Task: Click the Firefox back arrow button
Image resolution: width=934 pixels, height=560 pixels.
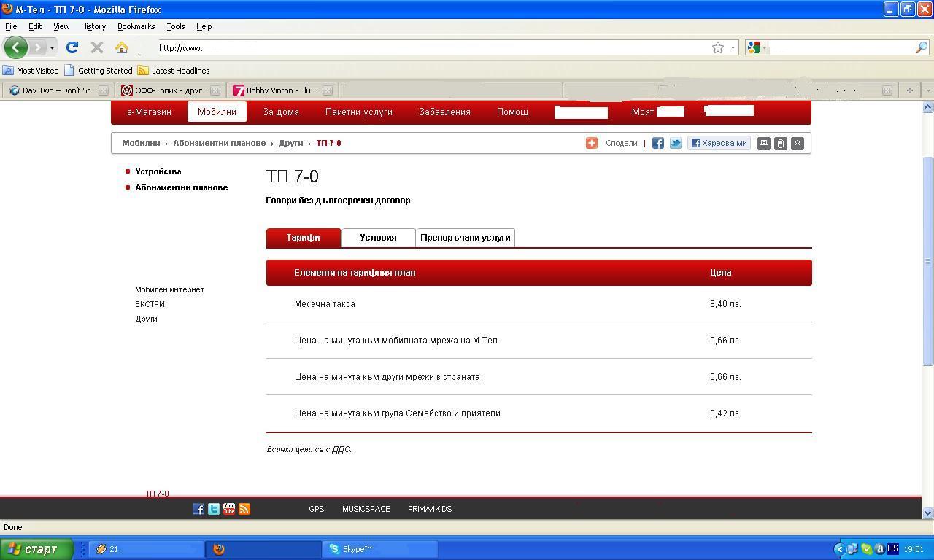Action: (x=15, y=47)
